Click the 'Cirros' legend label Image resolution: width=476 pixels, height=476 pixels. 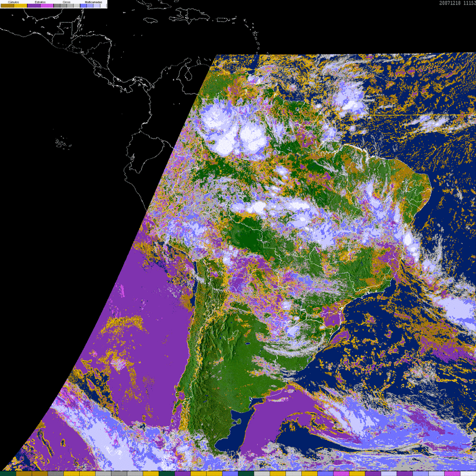pyautogui.click(x=67, y=2)
